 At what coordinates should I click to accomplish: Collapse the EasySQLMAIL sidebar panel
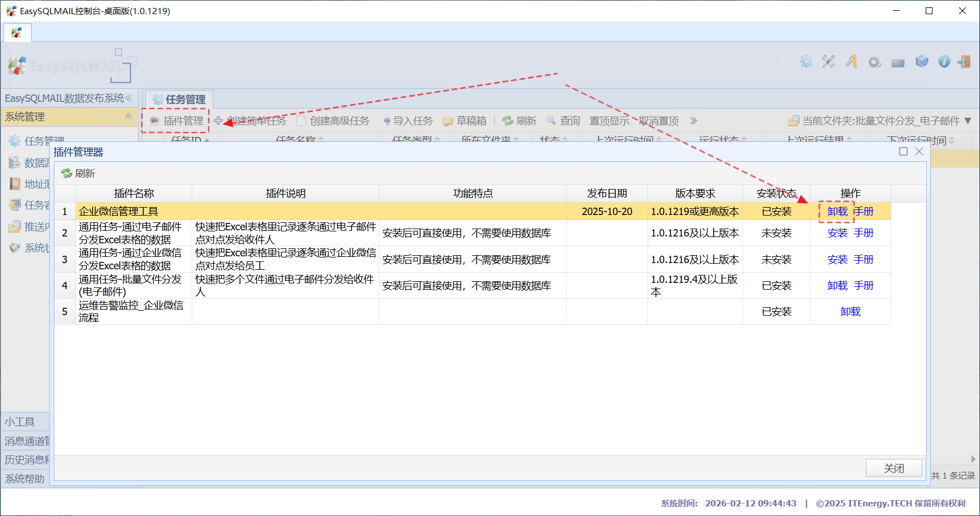(129, 98)
